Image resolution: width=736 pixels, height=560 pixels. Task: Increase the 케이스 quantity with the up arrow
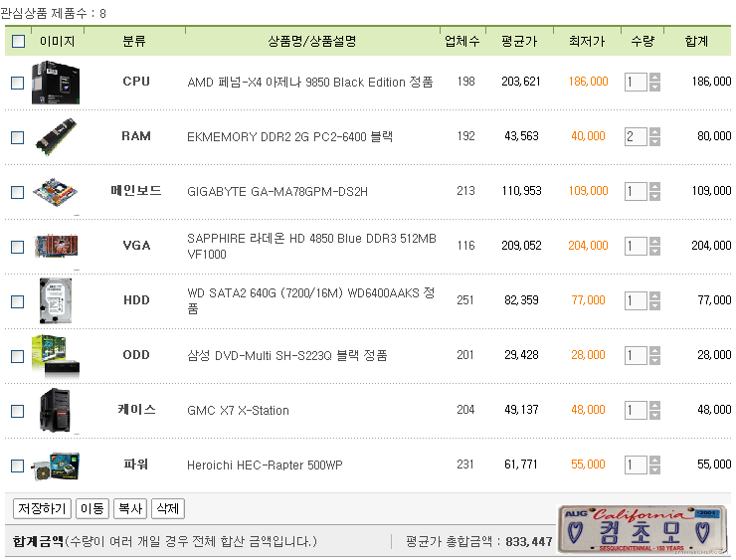tap(654, 406)
